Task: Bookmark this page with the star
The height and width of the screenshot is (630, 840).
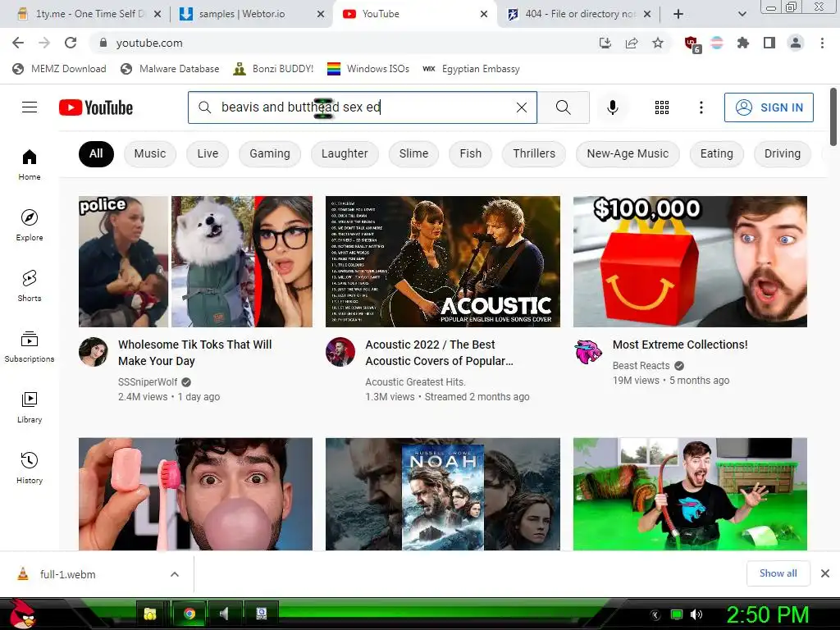Action: (x=658, y=43)
